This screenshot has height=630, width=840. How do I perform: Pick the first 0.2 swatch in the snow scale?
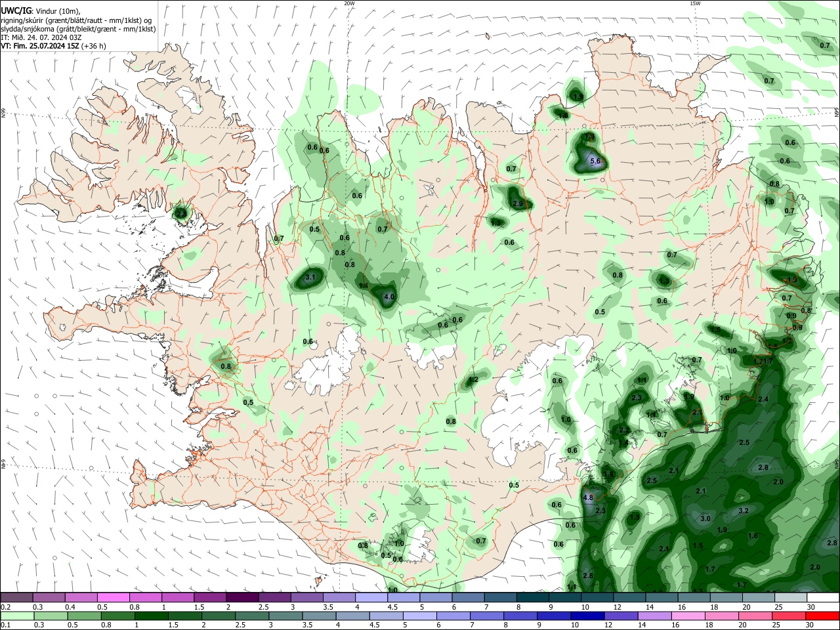16,598
